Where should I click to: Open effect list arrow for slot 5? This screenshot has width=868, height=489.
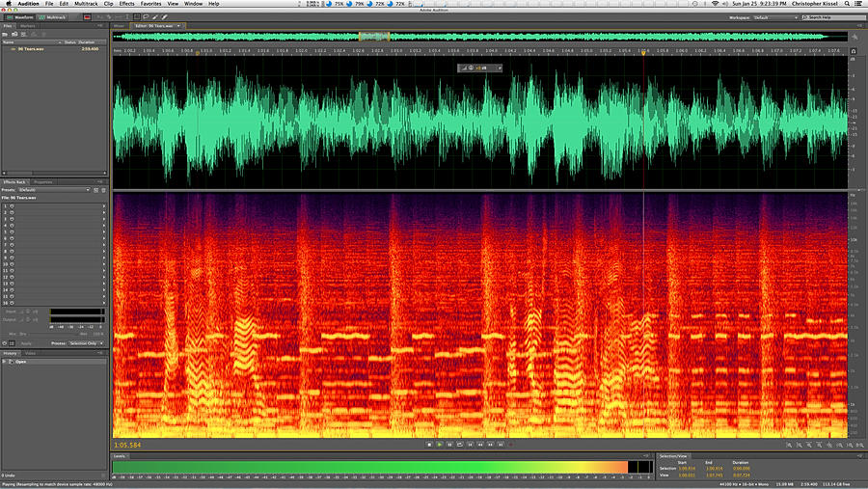tap(103, 232)
